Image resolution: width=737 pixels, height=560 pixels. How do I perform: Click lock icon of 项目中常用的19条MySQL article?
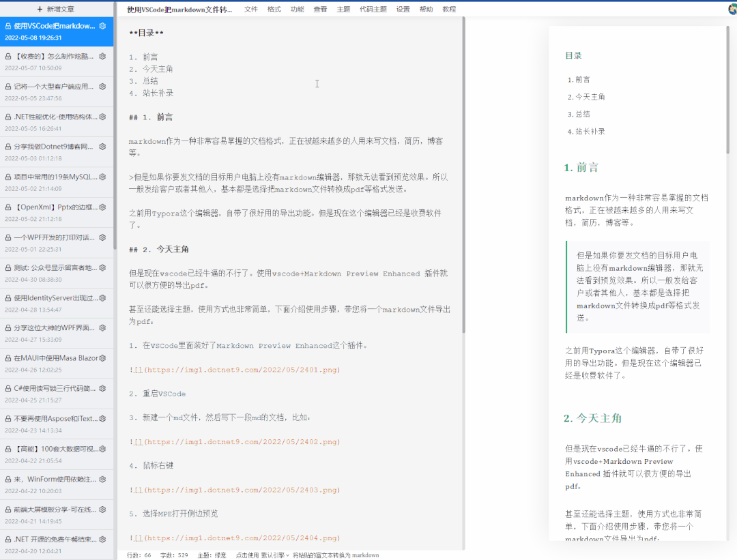click(x=8, y=177)
